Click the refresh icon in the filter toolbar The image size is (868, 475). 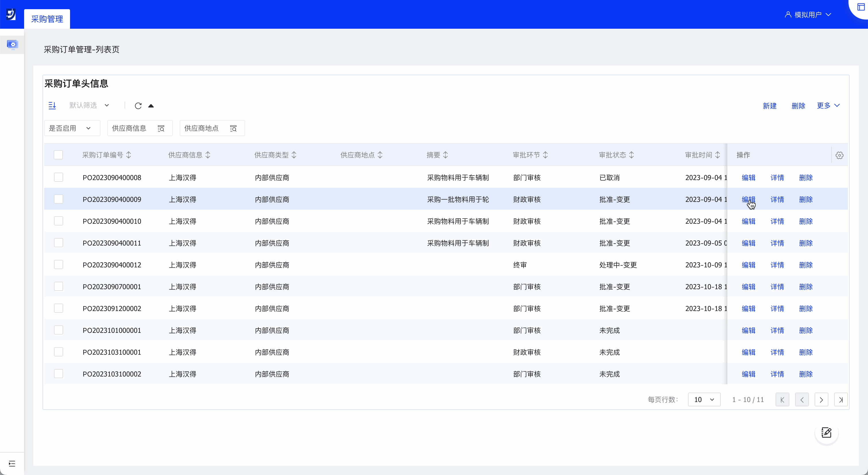tap(138, 106)
